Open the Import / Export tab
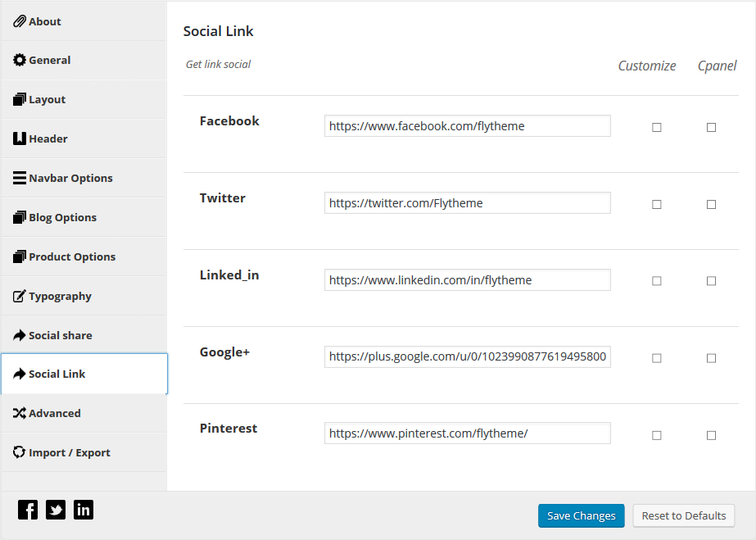Screen dimensions: 756x540 click(x=84, y=452)
